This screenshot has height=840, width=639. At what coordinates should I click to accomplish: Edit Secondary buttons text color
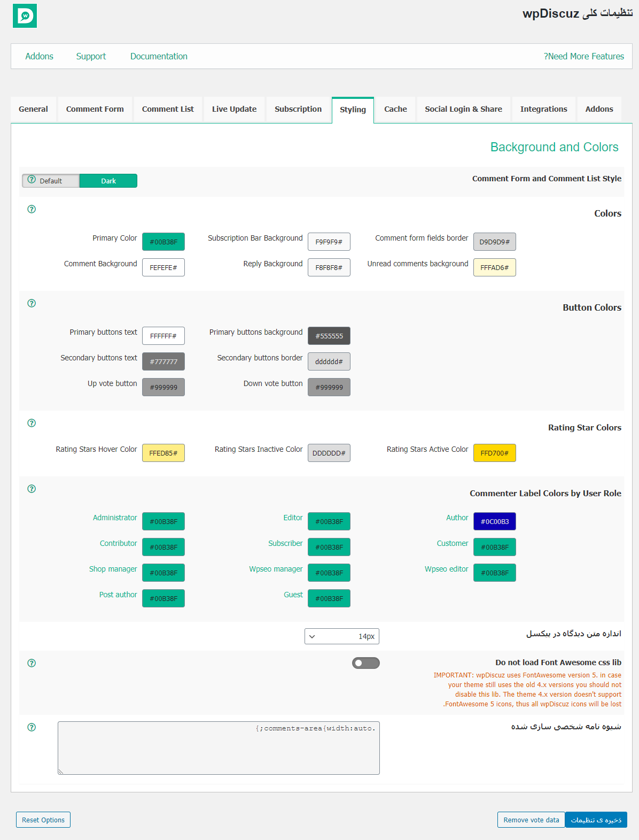(x=163, y=361)
